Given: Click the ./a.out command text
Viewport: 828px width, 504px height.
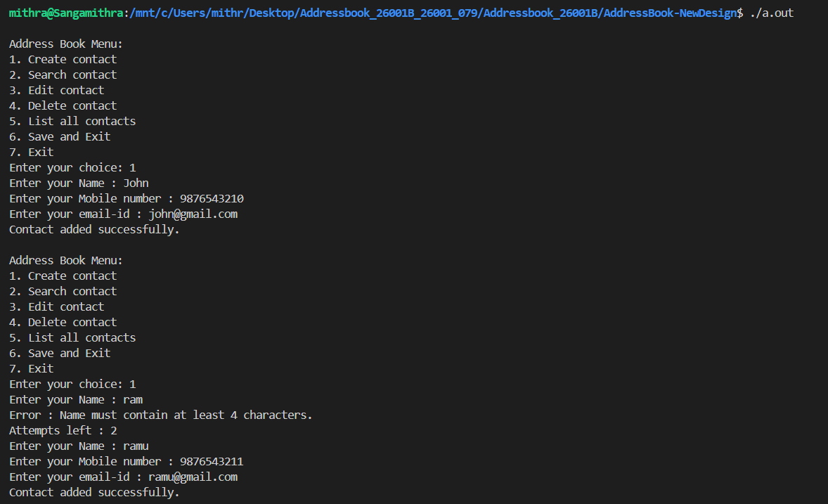Looking at the screenshot, I should (x=772, y=13).
